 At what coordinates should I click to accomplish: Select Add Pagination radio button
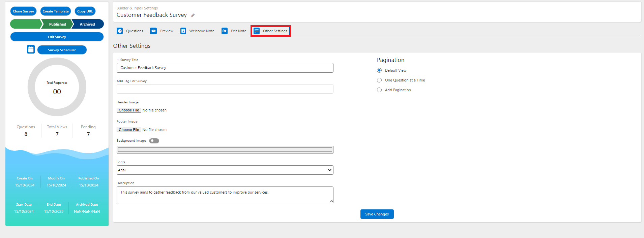point(379,90)
